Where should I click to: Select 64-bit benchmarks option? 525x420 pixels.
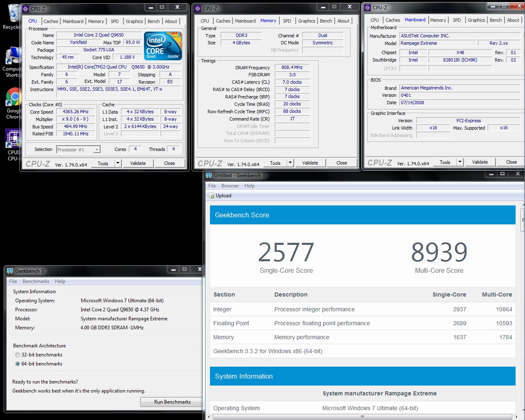[x=17, y=364]
